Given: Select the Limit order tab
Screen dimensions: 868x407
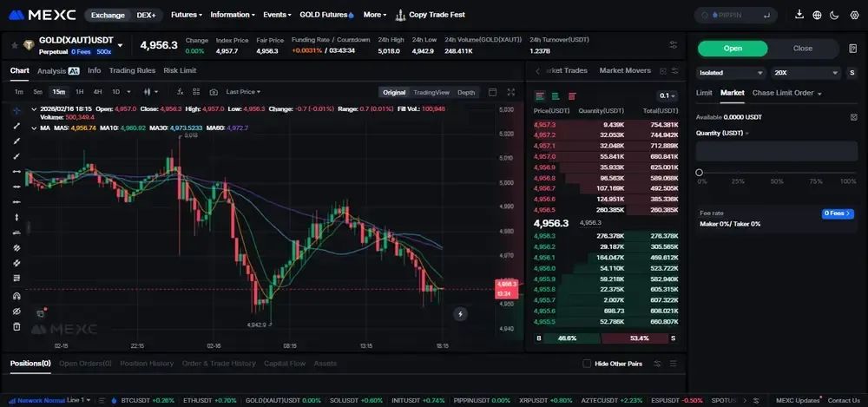Looking at the screenshot, I should [x=704, y=93].
